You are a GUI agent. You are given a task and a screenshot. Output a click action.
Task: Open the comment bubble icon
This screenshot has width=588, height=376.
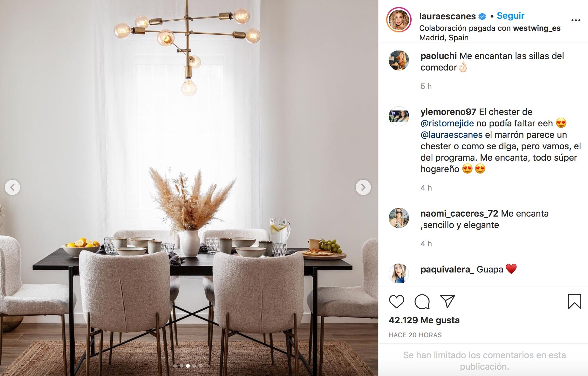coord(422,301)
